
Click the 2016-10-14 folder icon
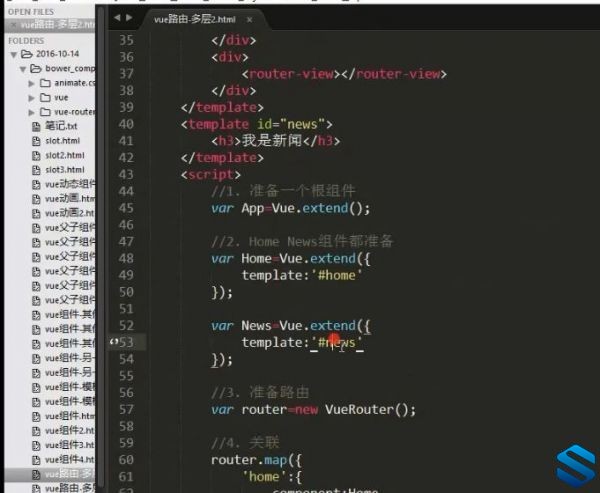point(26,54)
